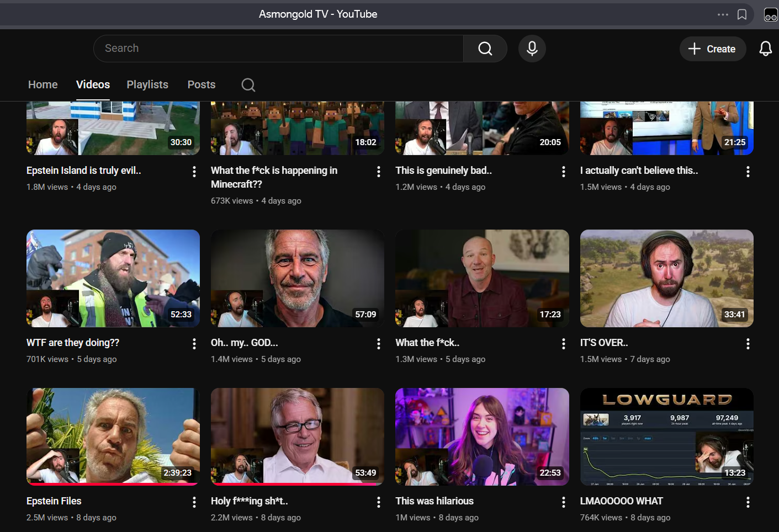
Task: Open options for "This was hilarious"
Action: tap(564, 502)
